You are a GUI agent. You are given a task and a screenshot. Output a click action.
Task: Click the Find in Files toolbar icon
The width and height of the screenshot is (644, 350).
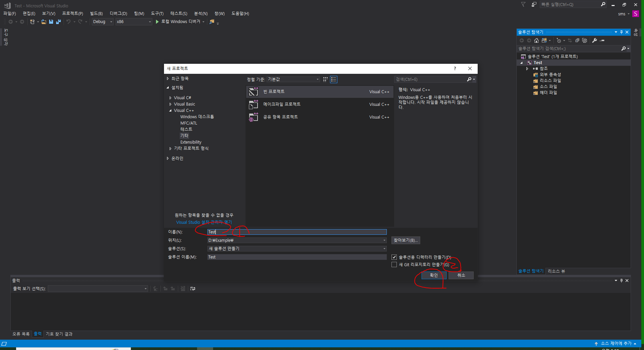tap(212, 22)
